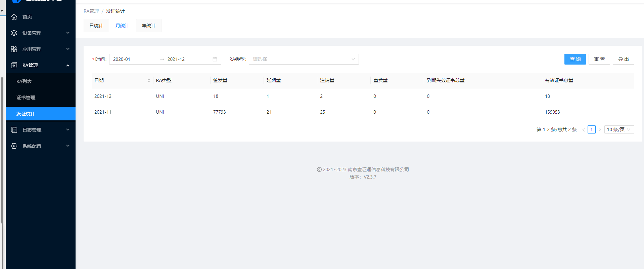
Task: Click the 159953 valid certificates value
Action: pos(552,112)
